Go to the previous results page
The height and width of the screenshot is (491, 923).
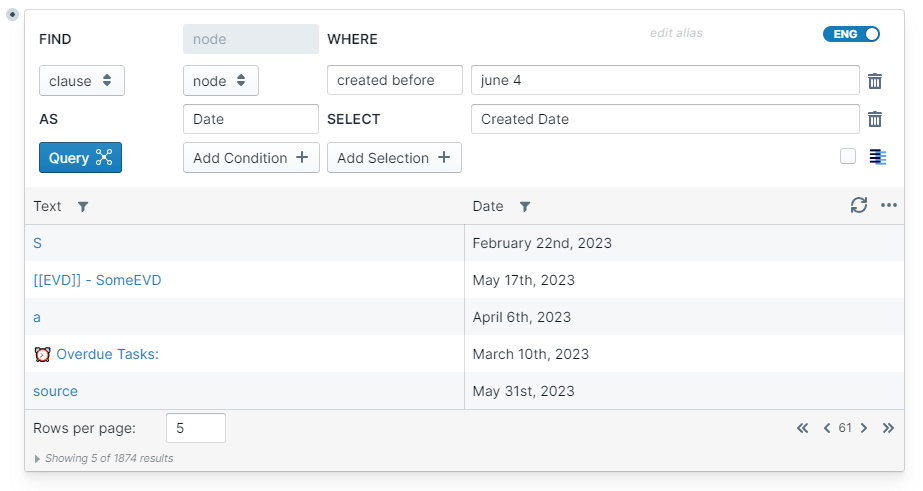coord(827,428)
